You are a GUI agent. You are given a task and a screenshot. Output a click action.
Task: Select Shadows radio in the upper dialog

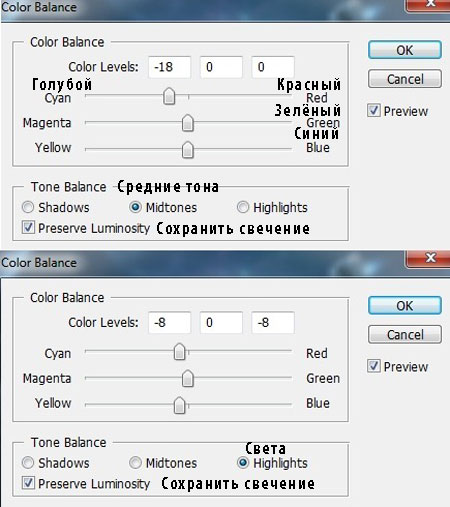28,207
